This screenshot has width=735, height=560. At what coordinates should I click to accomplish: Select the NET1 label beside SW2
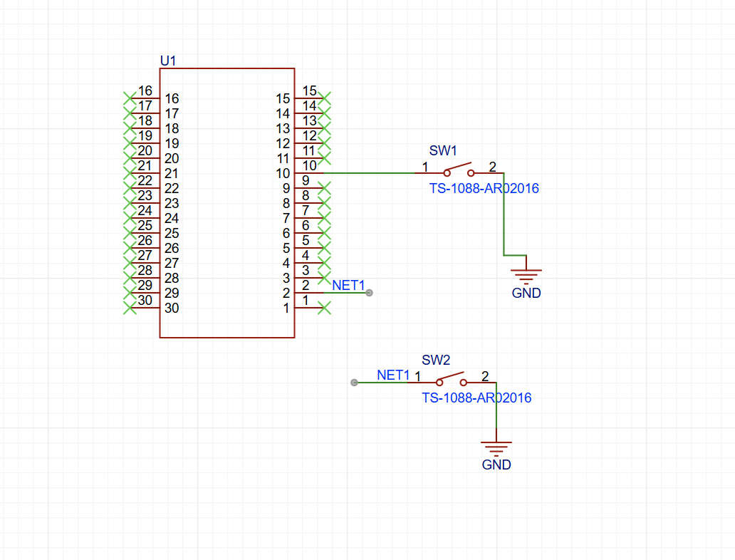coord(393,375)
